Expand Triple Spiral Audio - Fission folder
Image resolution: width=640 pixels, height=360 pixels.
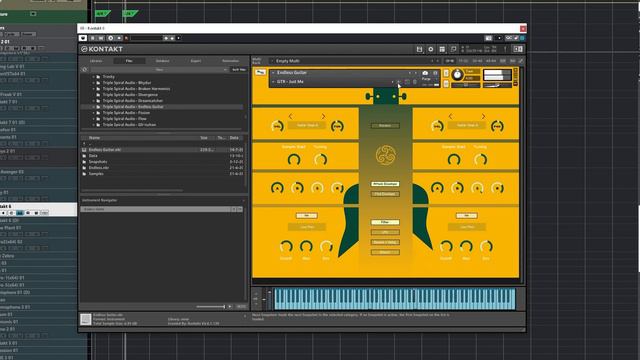(94, 113)
